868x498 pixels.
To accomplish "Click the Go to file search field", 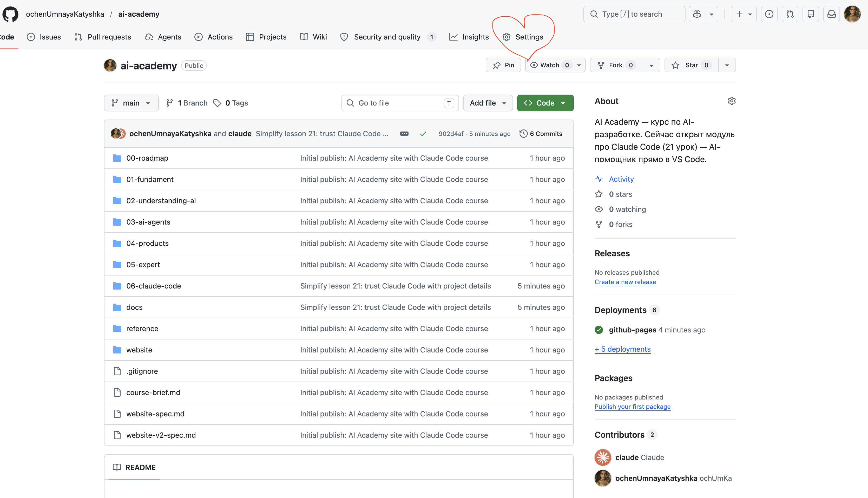I will (400, 103).
